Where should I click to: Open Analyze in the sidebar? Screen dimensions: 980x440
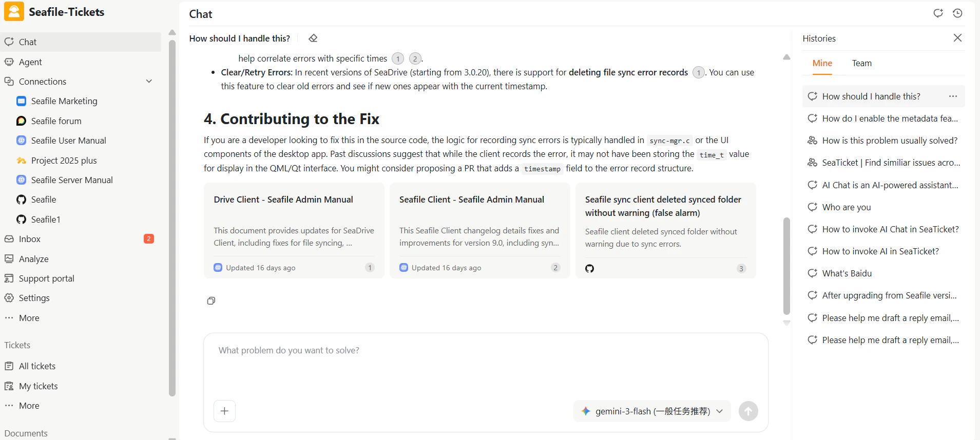tap(81, 259)
